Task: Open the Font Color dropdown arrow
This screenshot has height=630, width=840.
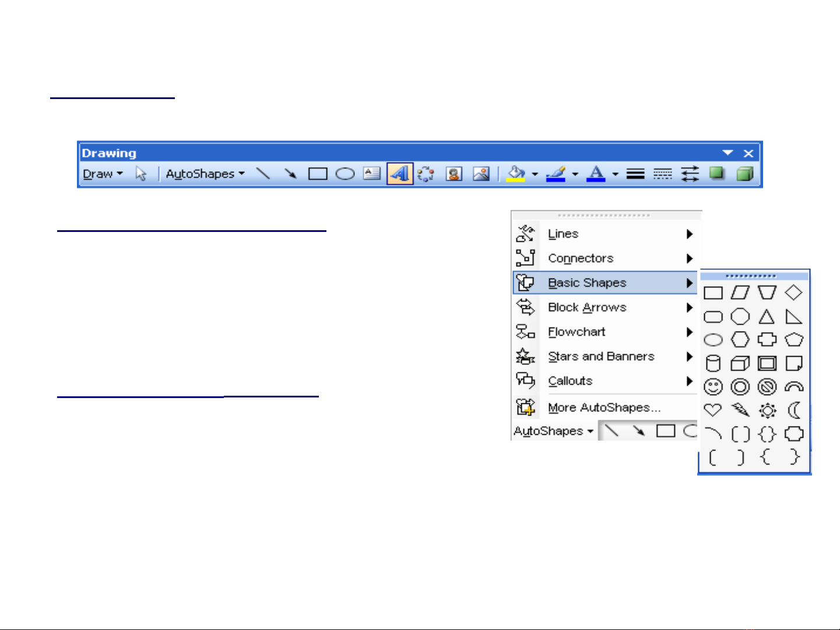Action: (x=615, y=174)
